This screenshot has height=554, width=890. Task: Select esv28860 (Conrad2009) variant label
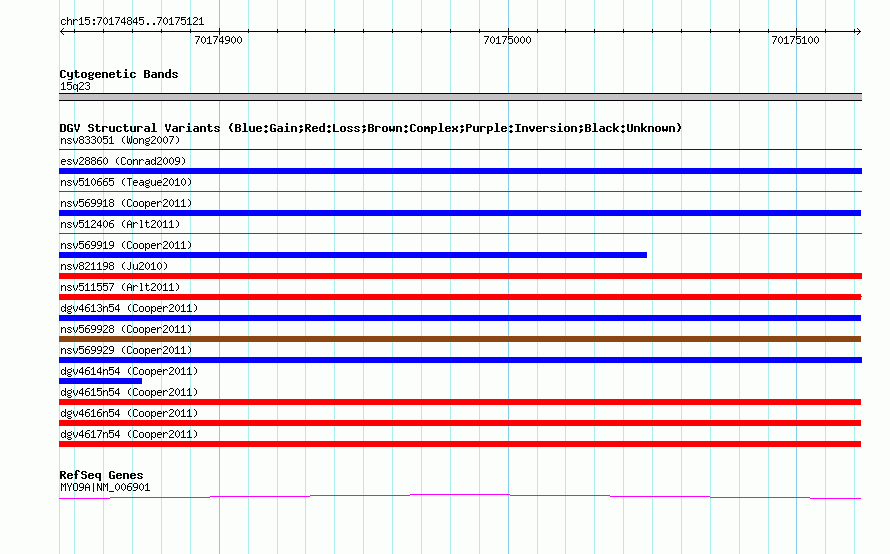pos(123,161)
